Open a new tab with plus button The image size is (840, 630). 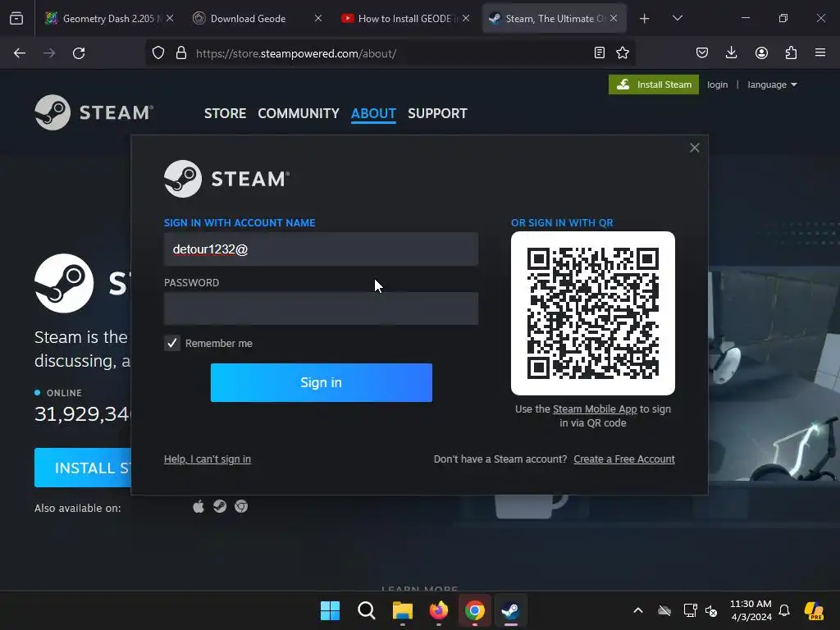pyautogui.click(x=645, y=19)
